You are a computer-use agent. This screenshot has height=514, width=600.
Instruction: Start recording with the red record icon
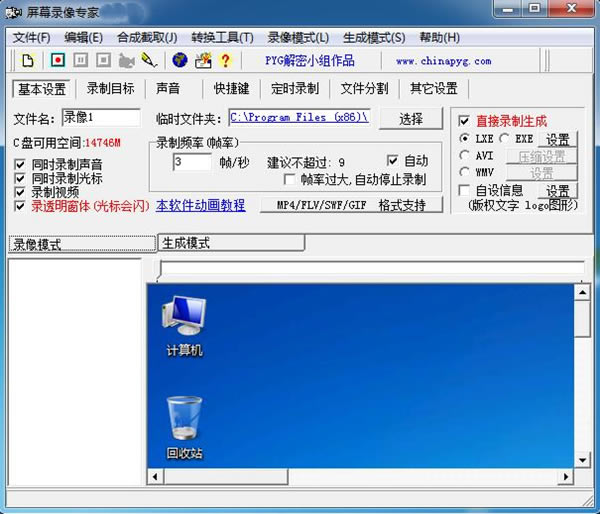pyautogui.click(x=58, y=61)
